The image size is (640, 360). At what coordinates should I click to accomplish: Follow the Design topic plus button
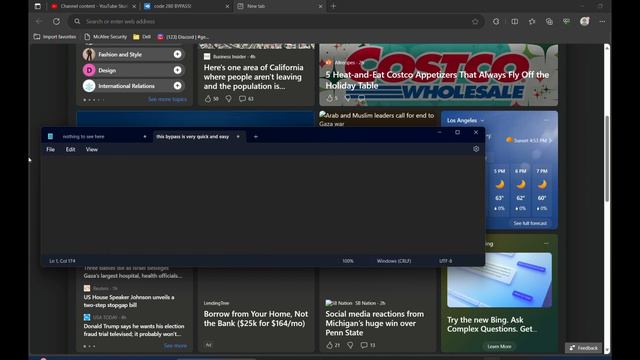tap(178, 70)
